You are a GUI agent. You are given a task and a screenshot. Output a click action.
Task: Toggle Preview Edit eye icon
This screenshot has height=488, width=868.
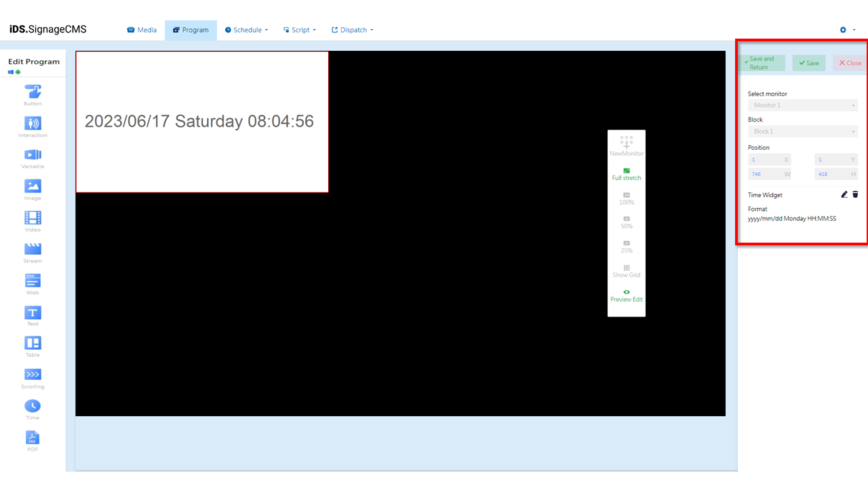pos(627,292)
